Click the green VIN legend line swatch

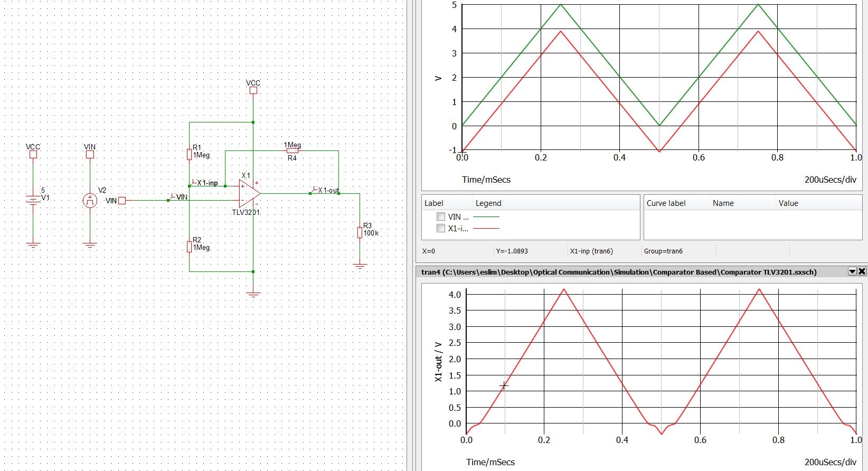pyautogui.click(x=486, y=216)
